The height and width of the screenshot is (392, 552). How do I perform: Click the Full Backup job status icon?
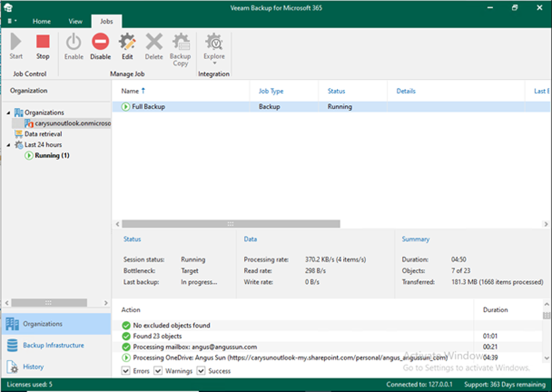click(125, 107)
